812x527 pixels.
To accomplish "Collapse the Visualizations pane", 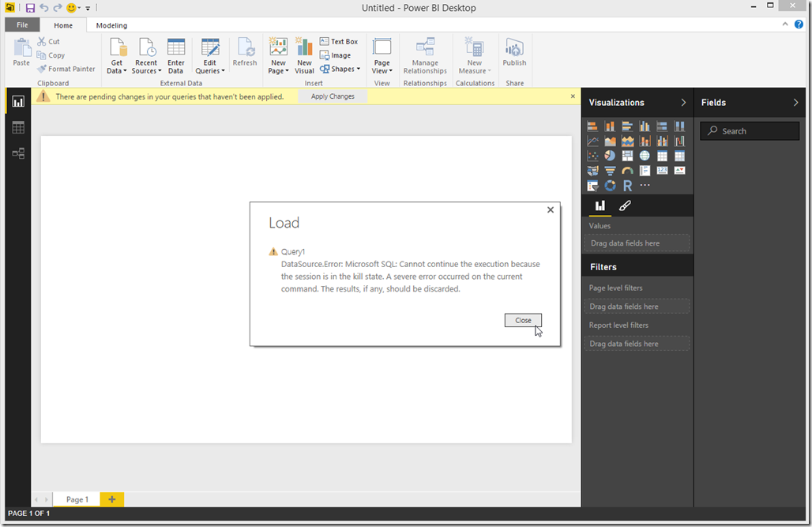I will pyautogui.click(x=683, y=103).
